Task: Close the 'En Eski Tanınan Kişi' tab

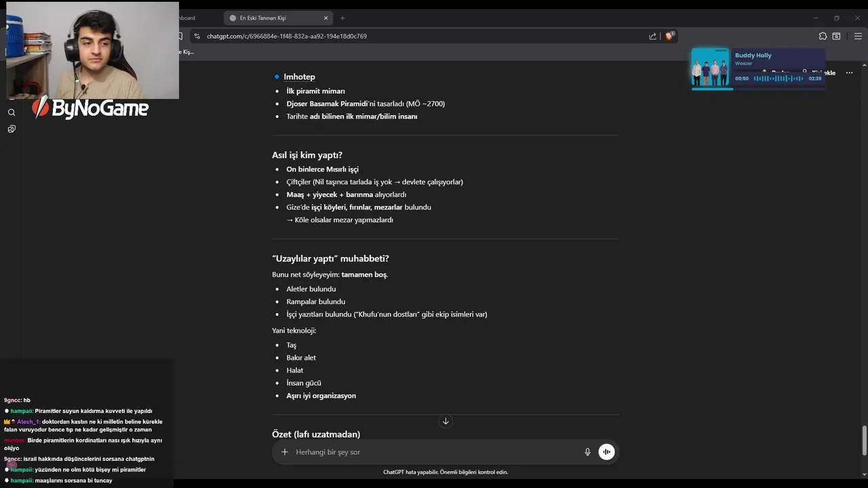Action: click(x=326, y=18)
